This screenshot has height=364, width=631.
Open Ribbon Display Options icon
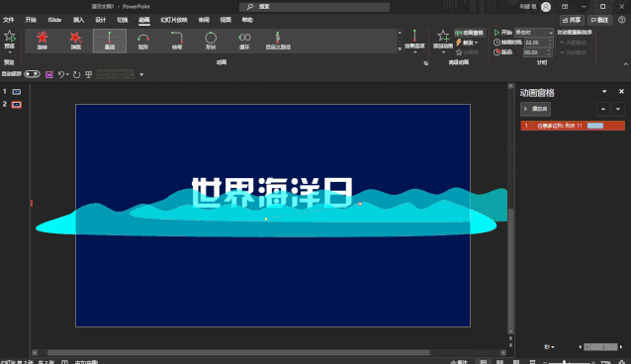tap(565, 7)
